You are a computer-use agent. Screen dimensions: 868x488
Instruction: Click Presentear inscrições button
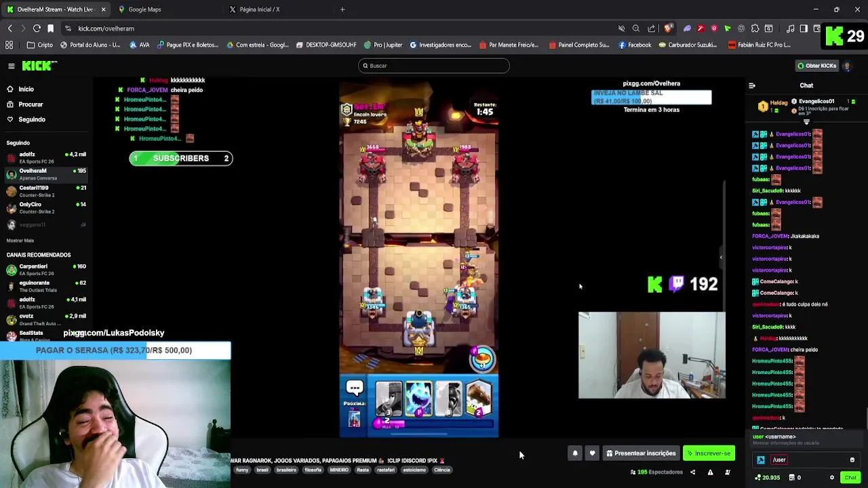(641, 453)
